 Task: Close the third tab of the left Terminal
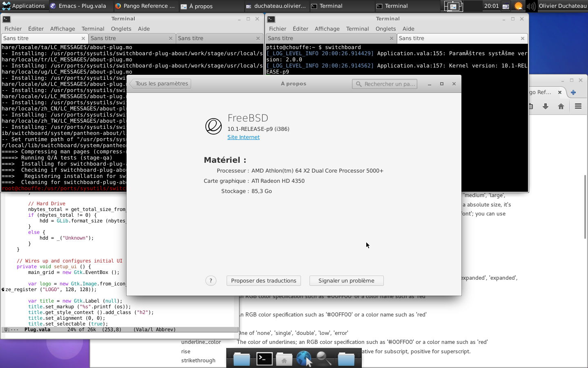tap(258, 38)
